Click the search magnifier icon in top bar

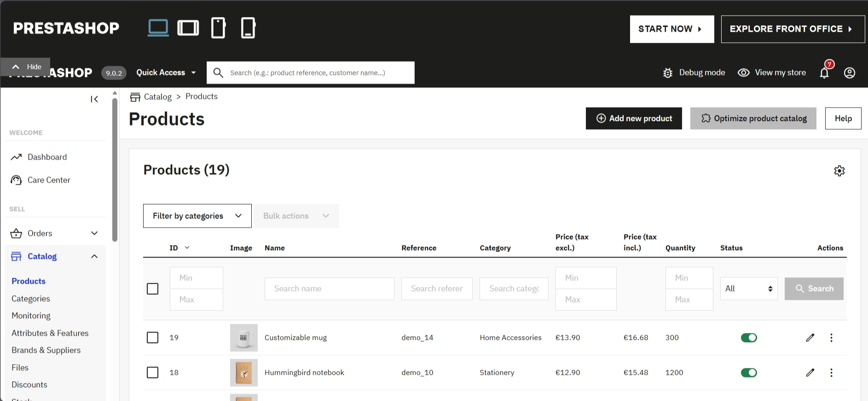tap(218, 73)
